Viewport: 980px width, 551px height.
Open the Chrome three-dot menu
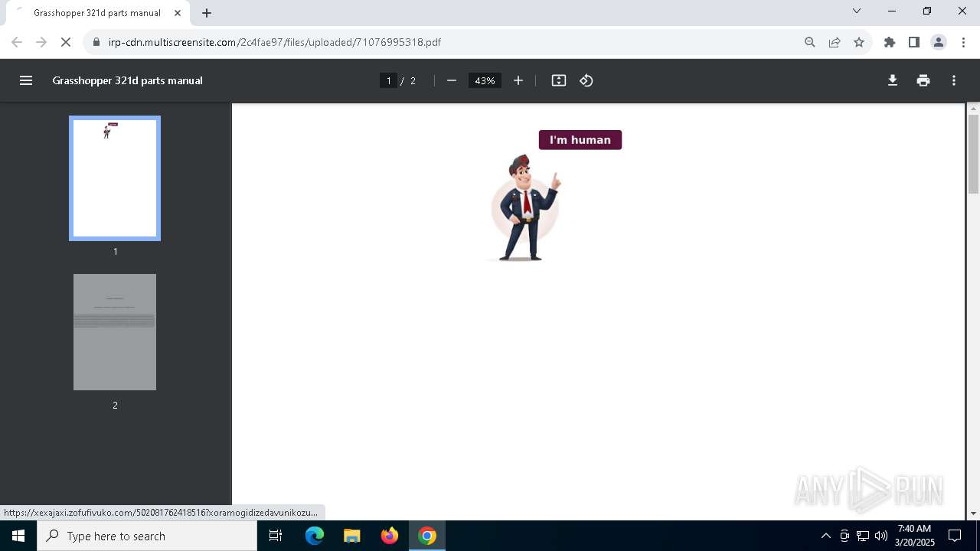(964, 42)
